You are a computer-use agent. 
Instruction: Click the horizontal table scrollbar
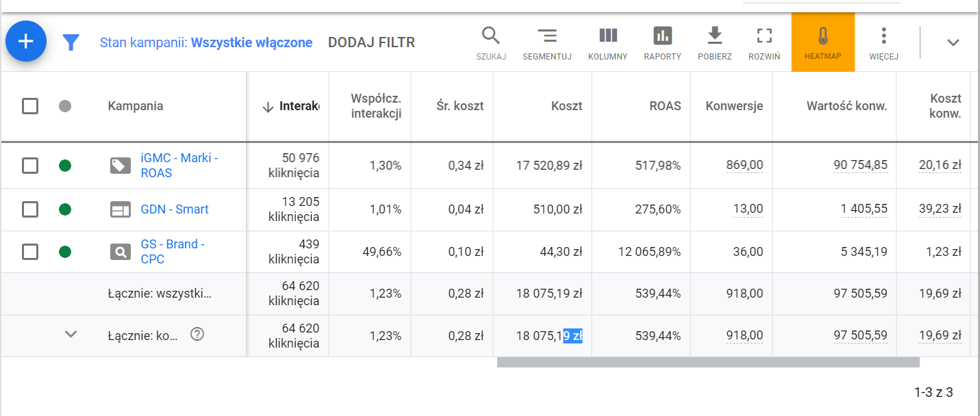[x=707, y=362]
